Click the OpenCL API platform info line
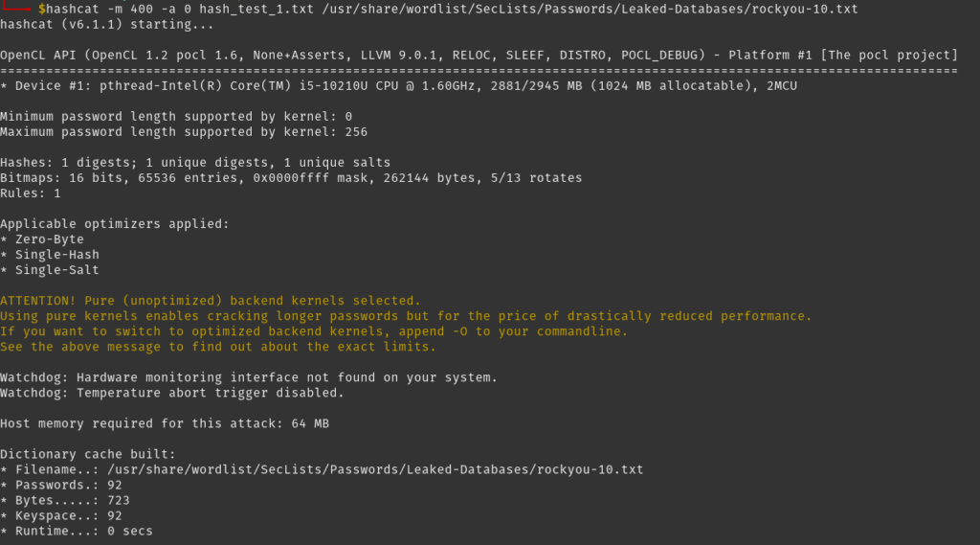 479,55
